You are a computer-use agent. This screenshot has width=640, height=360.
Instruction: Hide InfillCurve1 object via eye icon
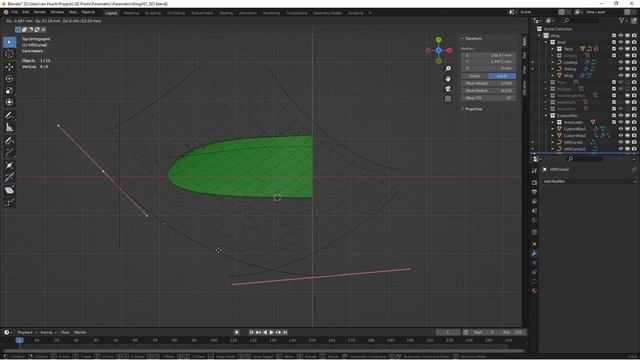[621, 142]
